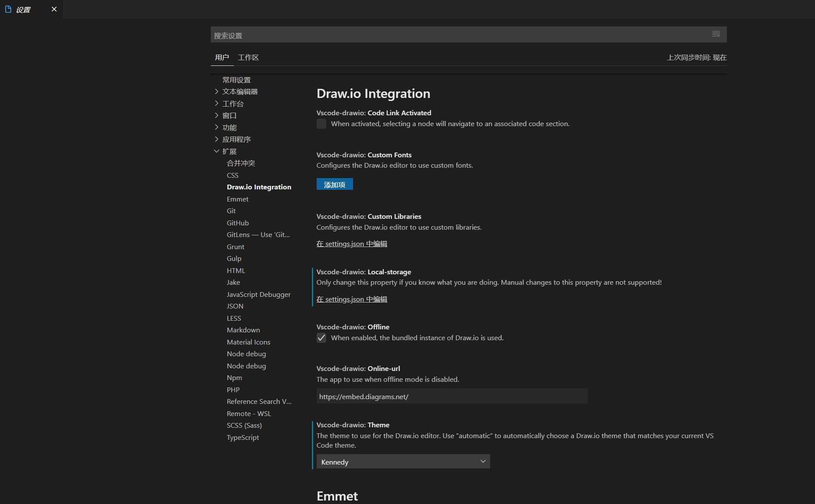Click the Emmet section heading
The image size is (815, 504).
click(337, 496)
